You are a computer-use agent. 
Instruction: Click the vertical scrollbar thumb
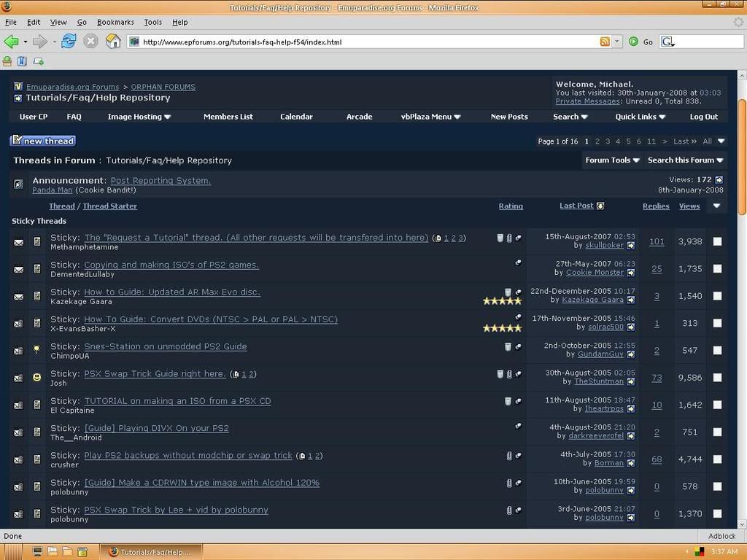pos(742,157)
